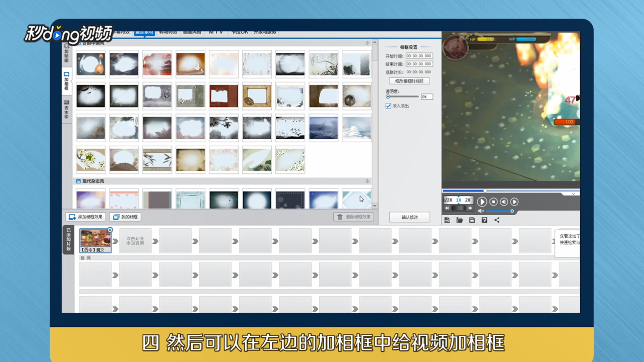Adjust the preview volume slider
This screenshot has height=362, width=644.
click(499, 211)
